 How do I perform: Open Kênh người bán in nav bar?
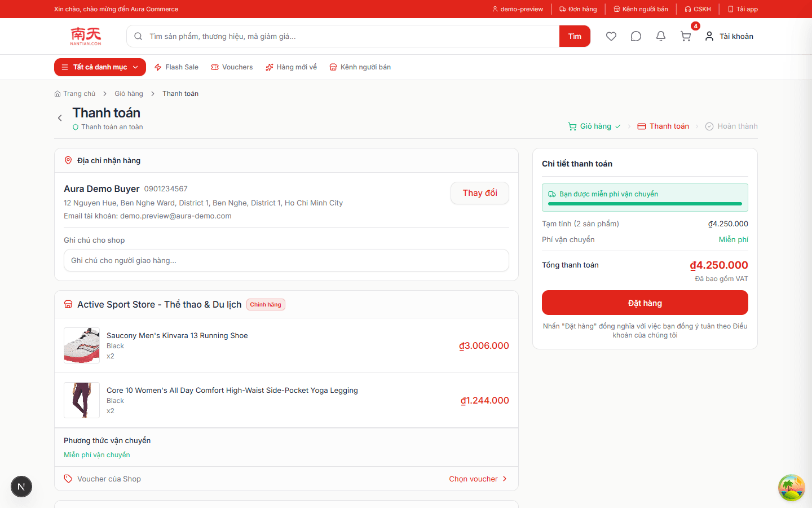pyautogui.click(x=360, y=67)
